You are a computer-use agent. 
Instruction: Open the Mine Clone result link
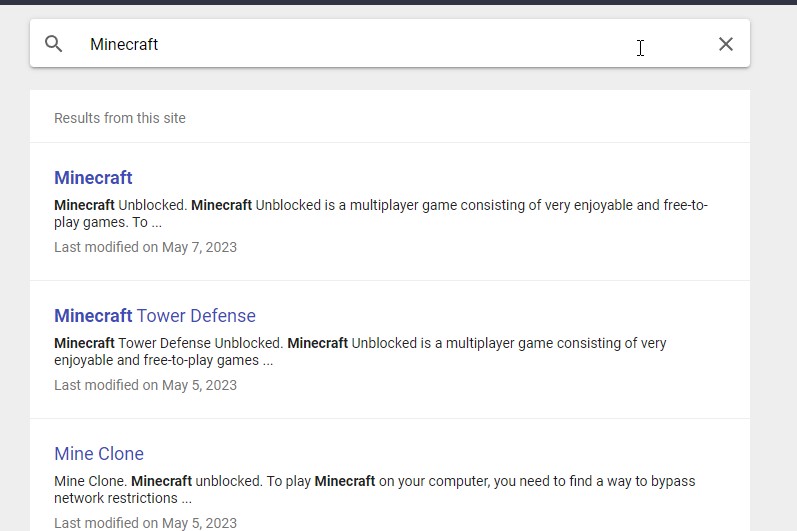(x=99, y=454)
